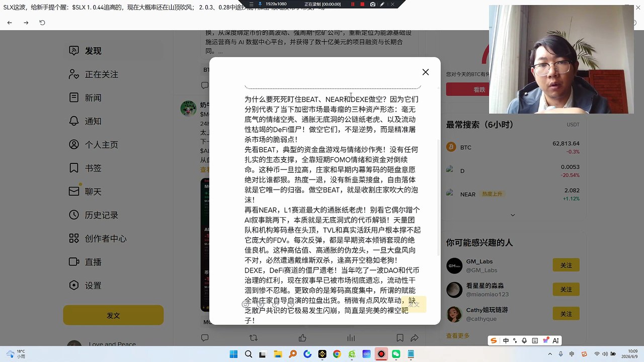The width and height of the screenshot is (644, 362).
Task: Open the Windows Start menu
Action: tap(233, 354)
